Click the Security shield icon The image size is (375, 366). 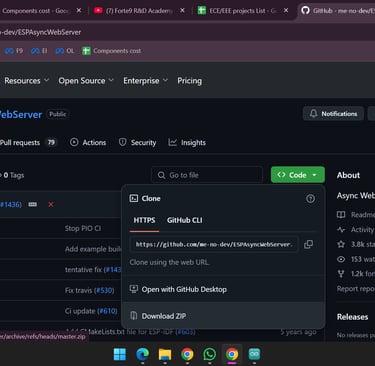pos(123,142)
